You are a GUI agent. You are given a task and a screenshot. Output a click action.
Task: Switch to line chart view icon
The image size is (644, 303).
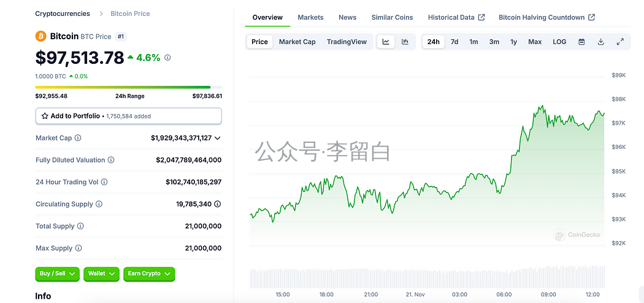click(386, 42)
